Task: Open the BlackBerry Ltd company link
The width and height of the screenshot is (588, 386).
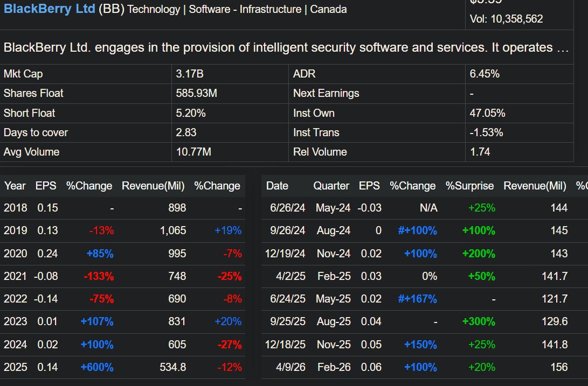Action: 50,9
